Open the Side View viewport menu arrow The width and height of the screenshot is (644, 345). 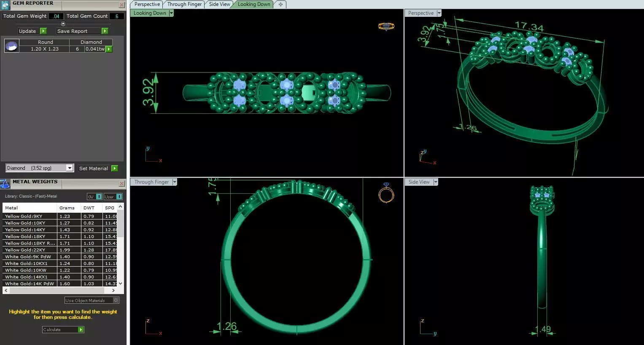tap(436, 182)
